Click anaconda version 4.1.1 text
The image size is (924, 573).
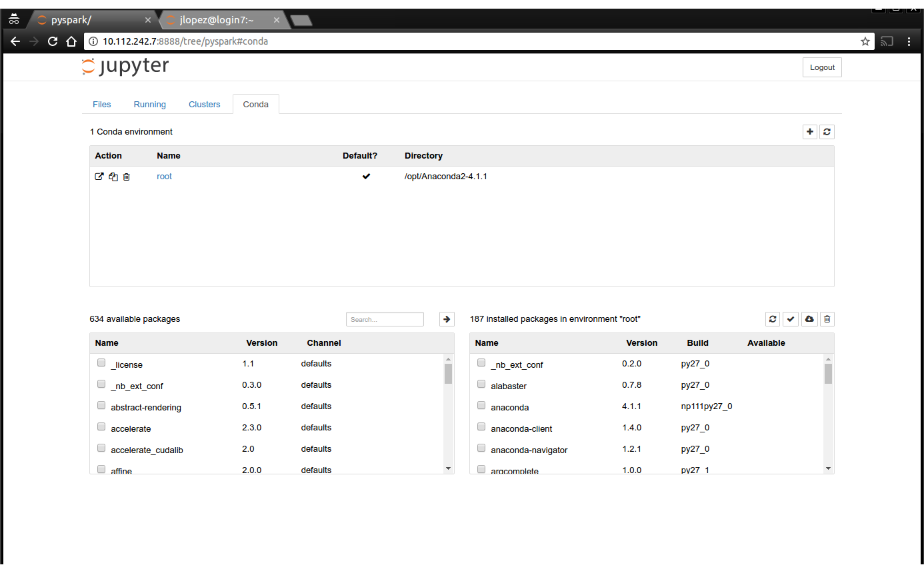pyautogui.click(x=632, y=406)
